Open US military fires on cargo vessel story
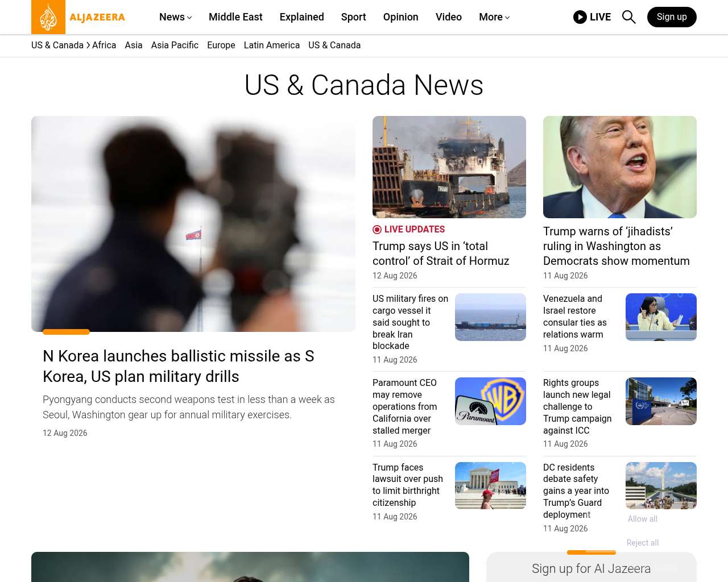This screenshot has height=582, width=728. tap(411, 322)
